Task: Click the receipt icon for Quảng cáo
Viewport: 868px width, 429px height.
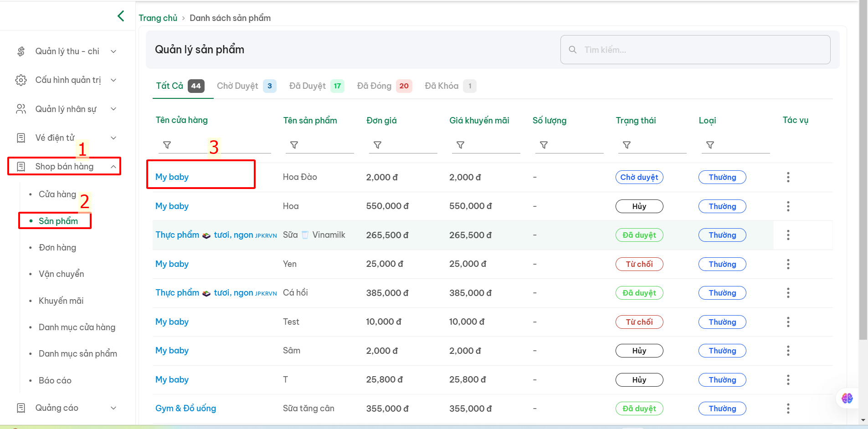Action: (21, 408)
